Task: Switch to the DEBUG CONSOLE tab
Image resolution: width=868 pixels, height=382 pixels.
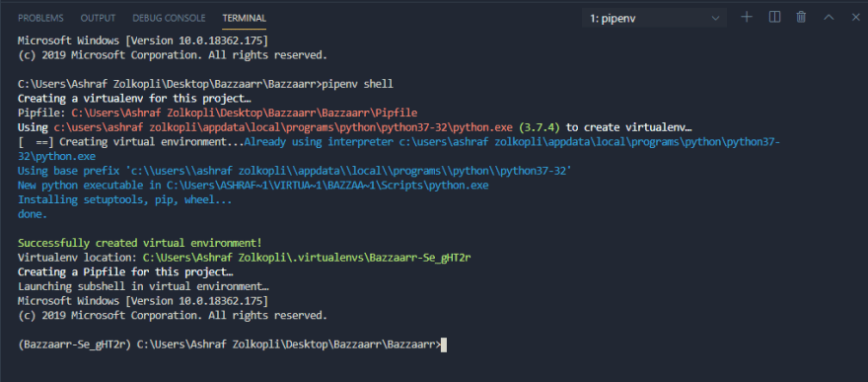Action: [x=169, y=19]
